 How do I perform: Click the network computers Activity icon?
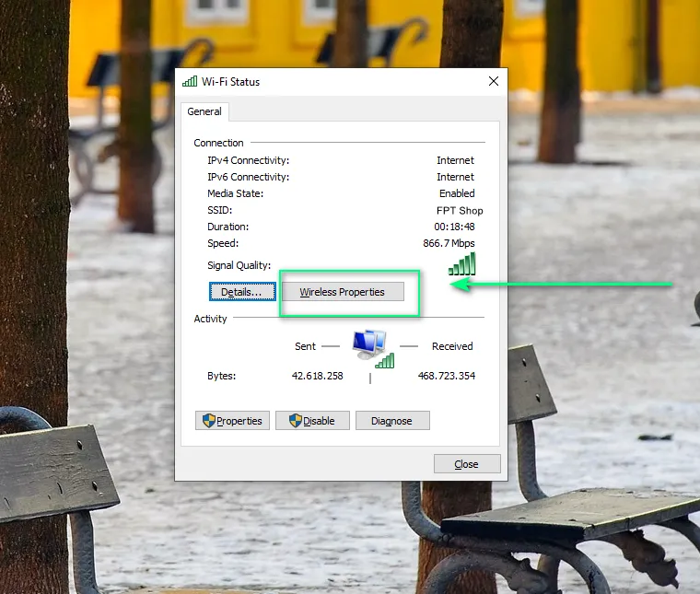[372, 347]
